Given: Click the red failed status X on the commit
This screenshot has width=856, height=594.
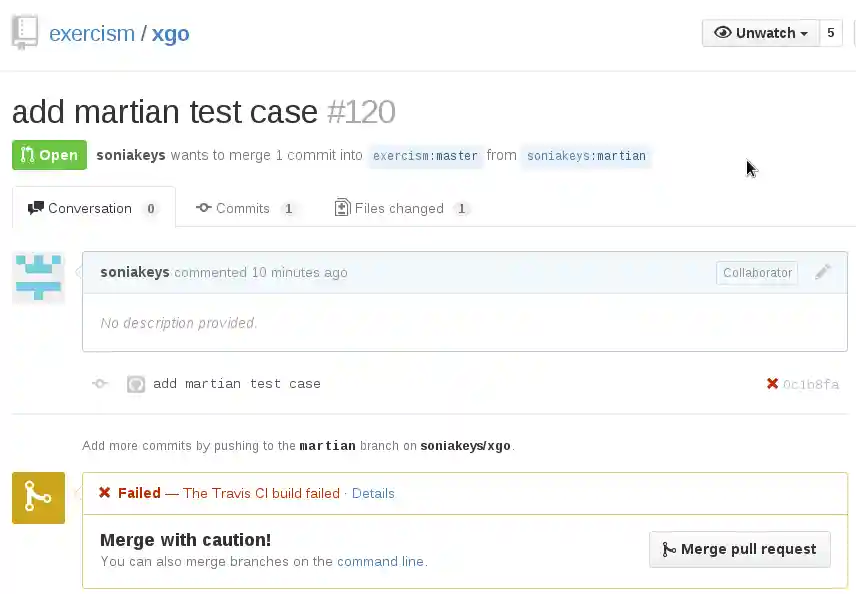Looking at the screenshot, I should pyautogui.click(x=772, y=384).
